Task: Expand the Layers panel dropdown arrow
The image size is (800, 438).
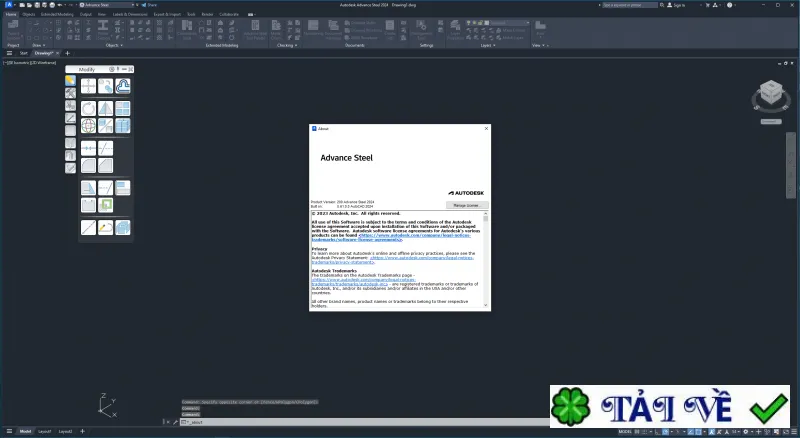Action: point(494,45)
